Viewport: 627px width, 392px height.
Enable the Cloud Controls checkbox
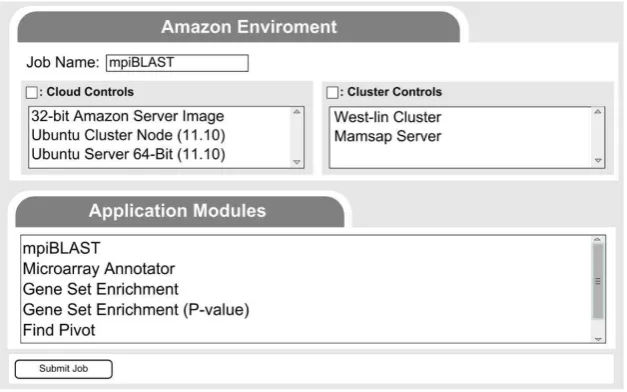click(x=32, y=93)
